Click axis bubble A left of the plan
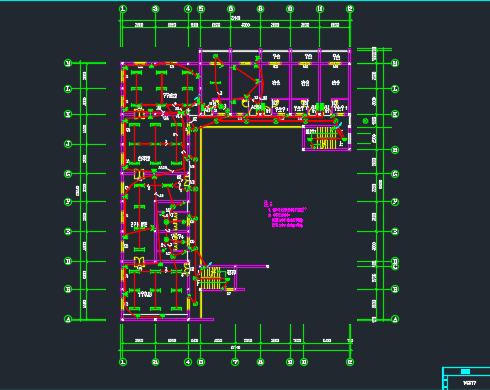 (68, 319)
